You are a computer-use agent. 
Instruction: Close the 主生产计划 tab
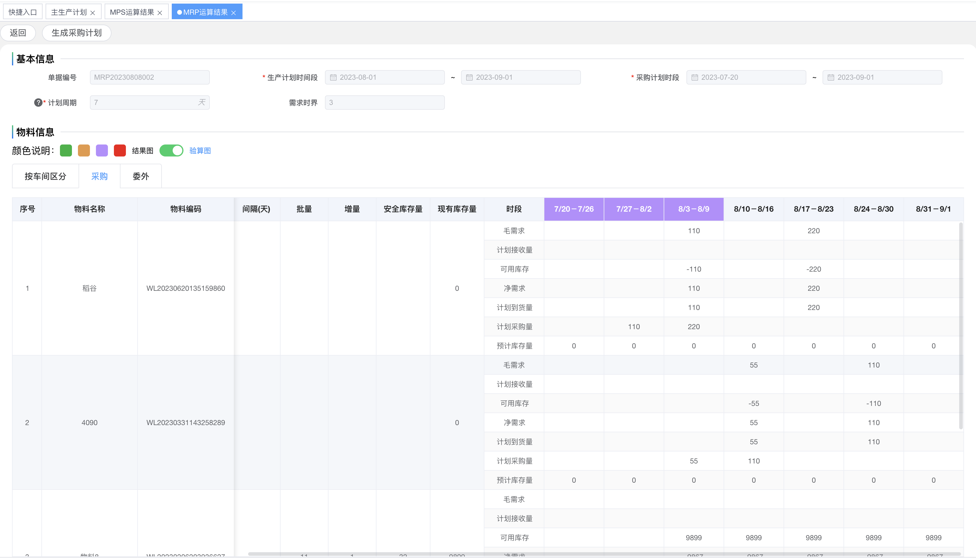click(93, 13)
